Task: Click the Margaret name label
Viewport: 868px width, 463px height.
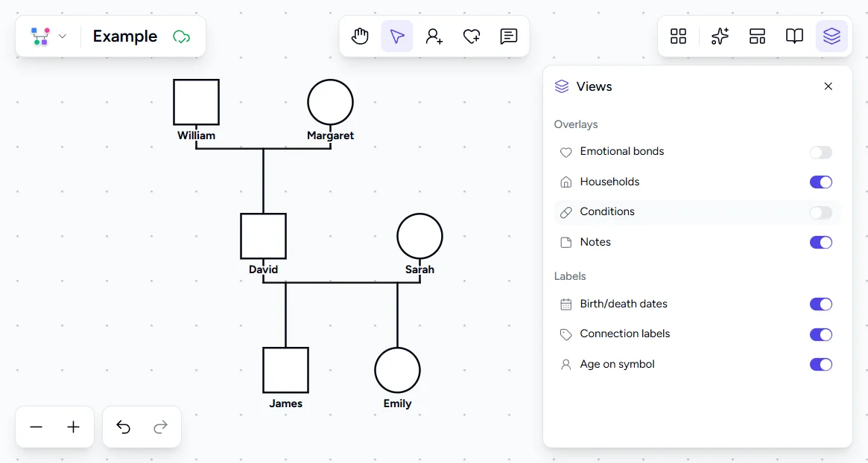Action: [331, 135]
